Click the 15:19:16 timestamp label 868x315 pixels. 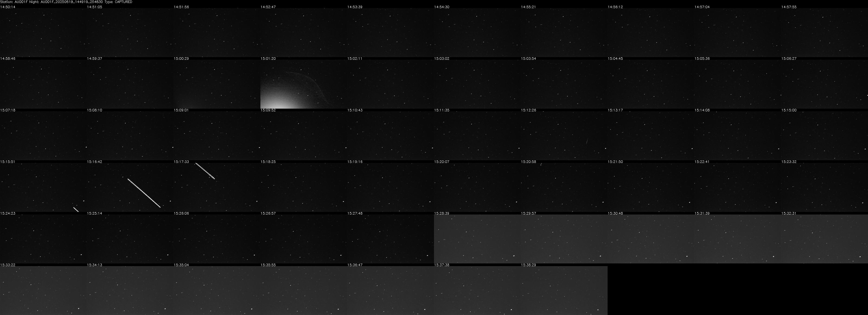(355, 162)
